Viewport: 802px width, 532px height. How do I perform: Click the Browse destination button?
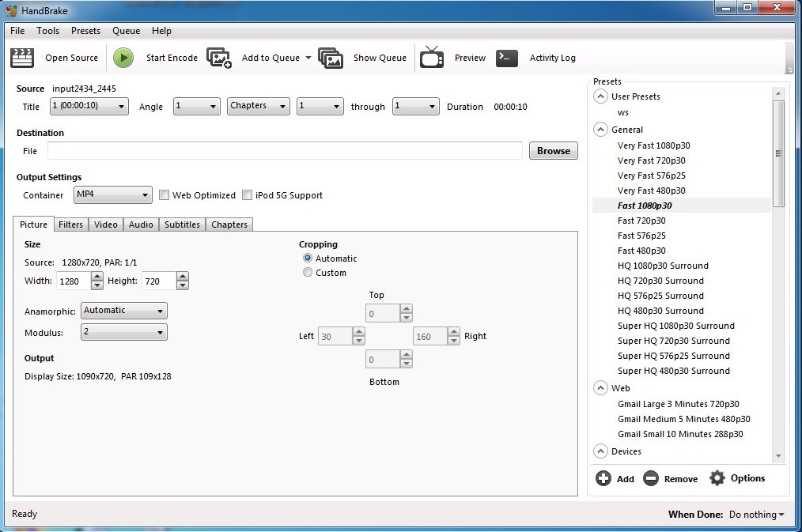pos(554,151)
